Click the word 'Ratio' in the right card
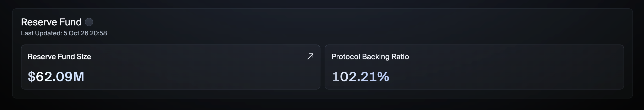 [400, 57]
